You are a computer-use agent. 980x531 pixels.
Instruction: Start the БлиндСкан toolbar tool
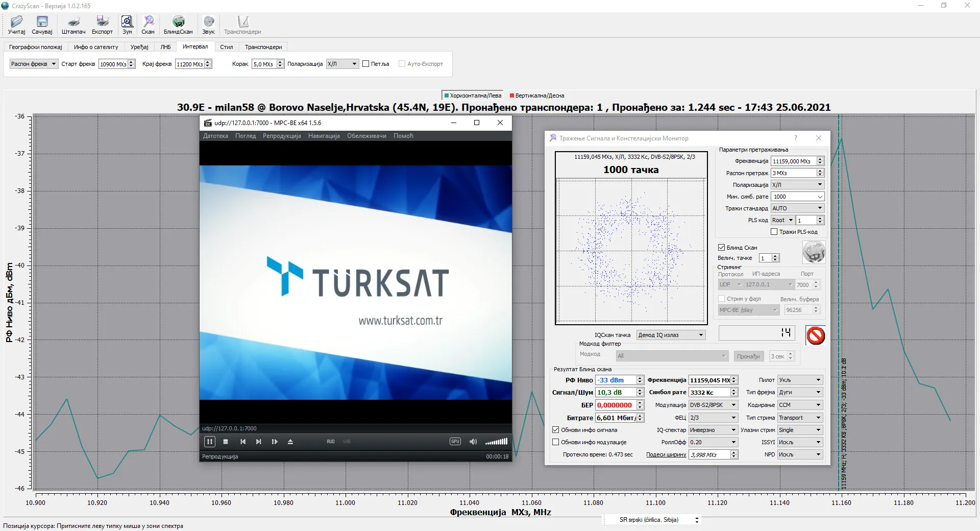(x=178, y=24)
